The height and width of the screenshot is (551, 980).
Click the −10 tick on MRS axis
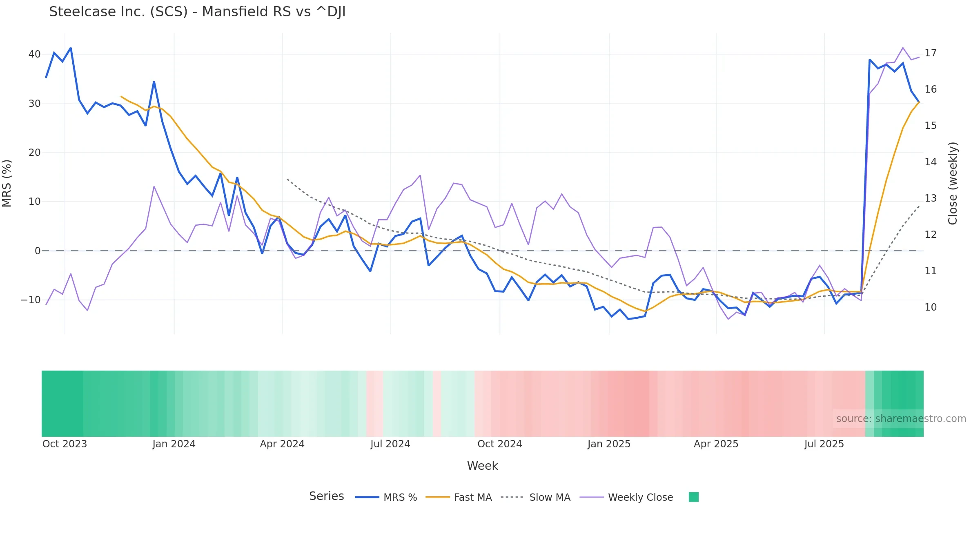pyautogui.click(x=31, y=300)
